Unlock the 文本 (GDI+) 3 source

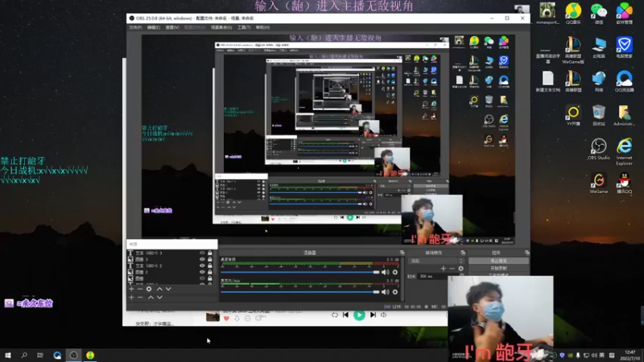pyautogui.click(x=210, y=253)
